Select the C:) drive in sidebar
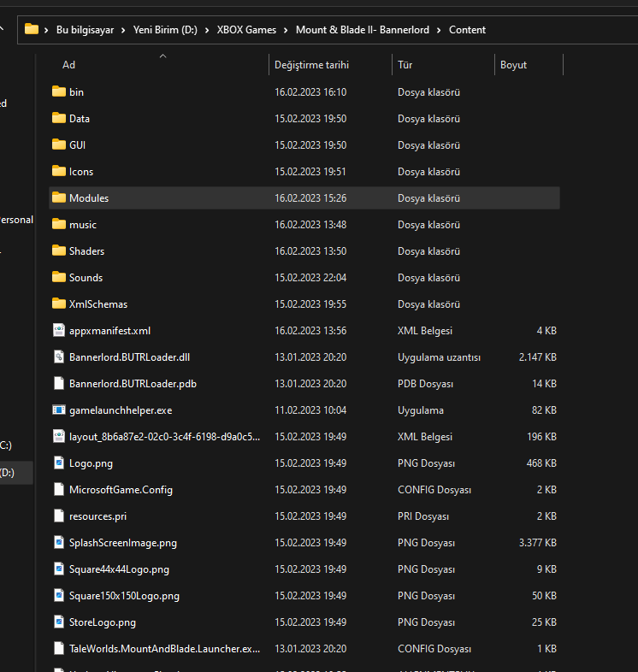 [x=6, y=445]
